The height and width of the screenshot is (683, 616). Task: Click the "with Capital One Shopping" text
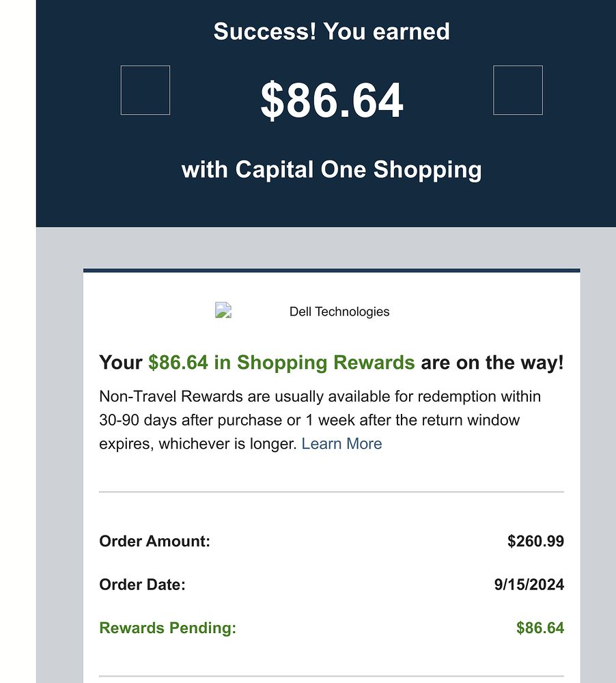[x=332, y=169]
